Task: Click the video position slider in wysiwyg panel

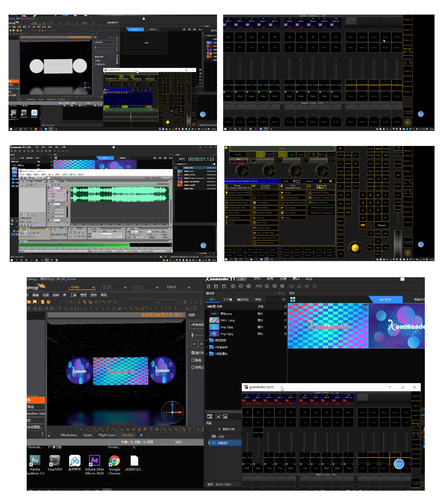Action: pos(192,335)
